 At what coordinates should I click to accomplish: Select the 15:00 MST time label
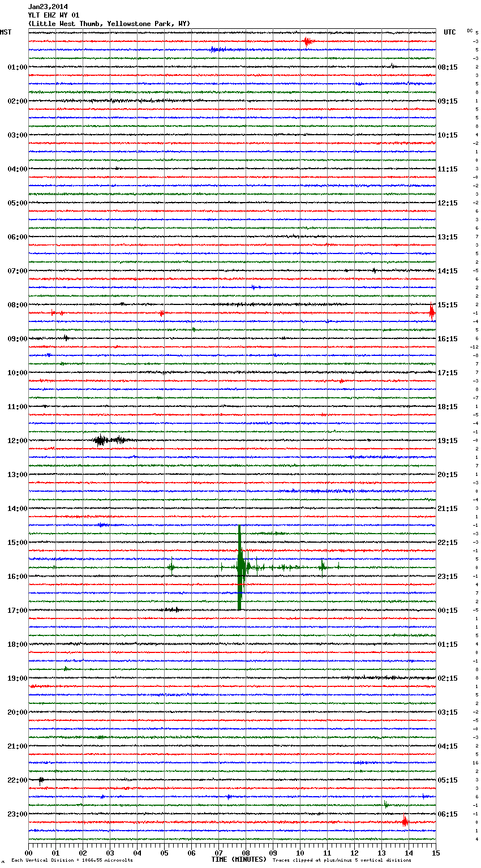pos(18,543)
